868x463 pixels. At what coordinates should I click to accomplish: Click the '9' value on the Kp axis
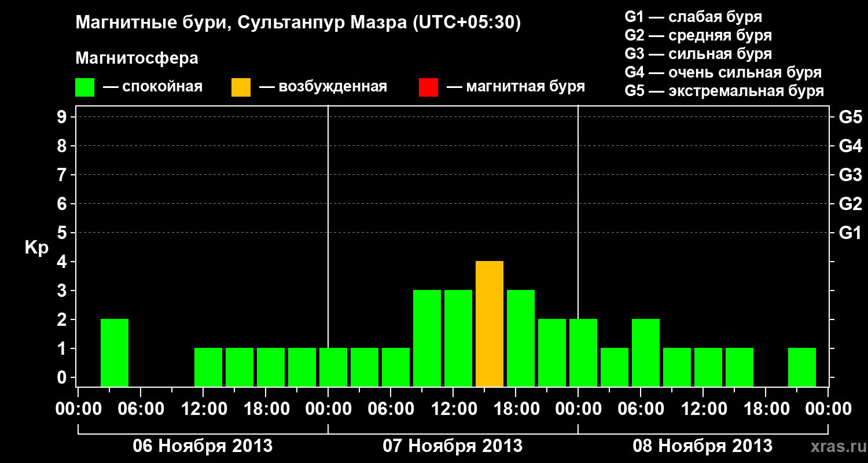pyautogui.click(x=63, y=117)
